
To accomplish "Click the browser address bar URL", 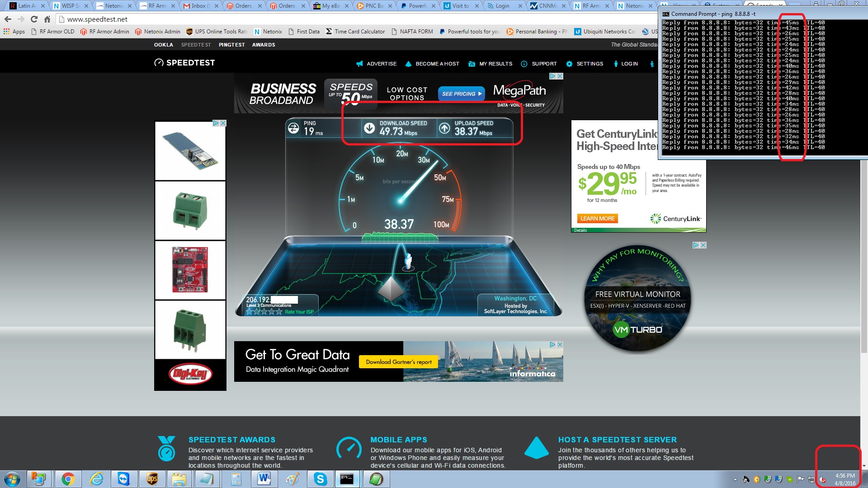I will click(97, 19).
